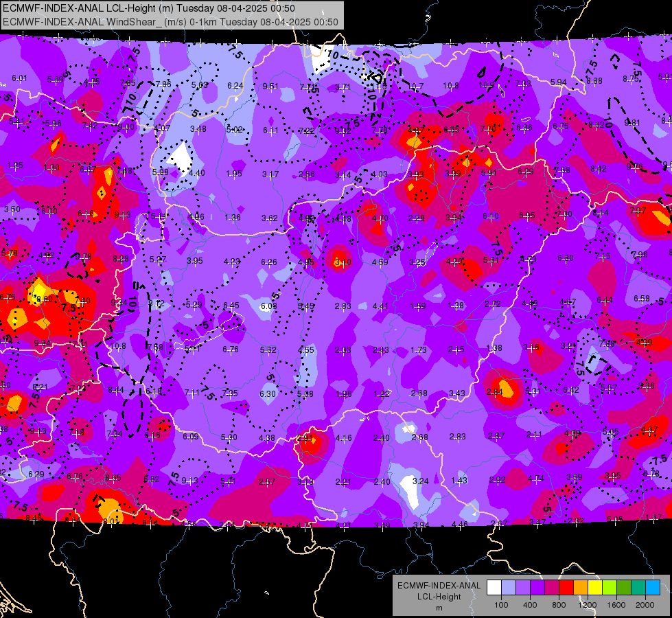The height and width of the screenshot is (618, 672).
Task: Click the grid value '6.95'
Action: click(x=526, y=216)
